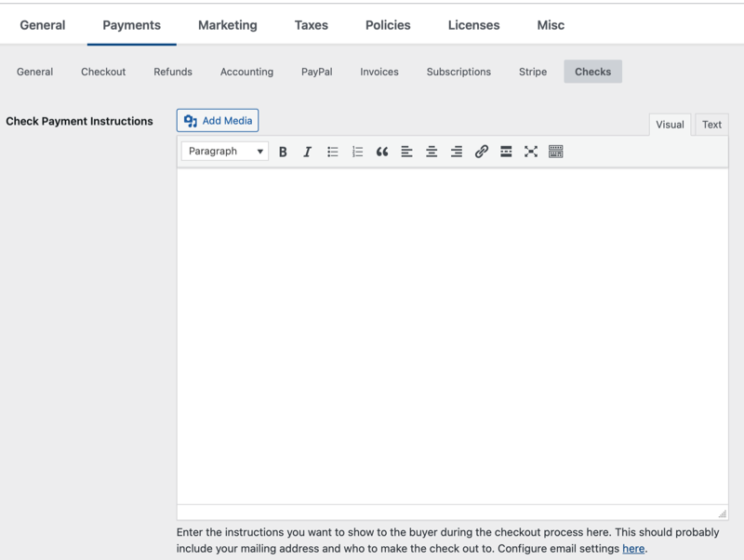744x560 pixels.
Task: Insert a bulleted list
Action: pyautogui.click(x=333, y=152)
